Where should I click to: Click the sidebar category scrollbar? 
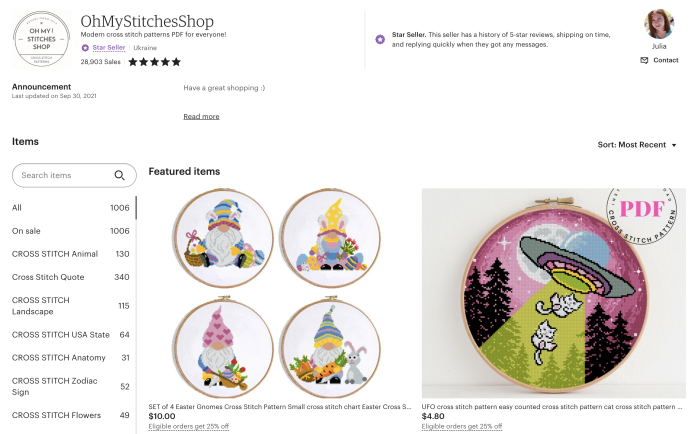136,208
